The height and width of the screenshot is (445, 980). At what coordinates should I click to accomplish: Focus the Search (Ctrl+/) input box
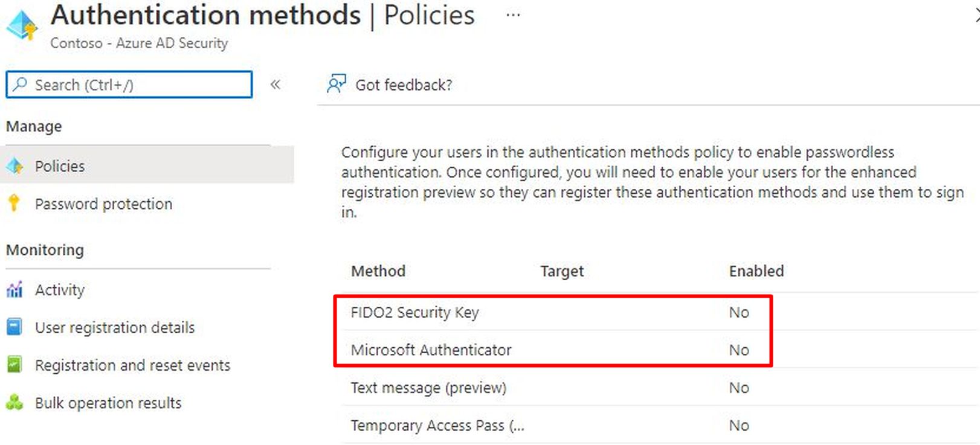139,85
